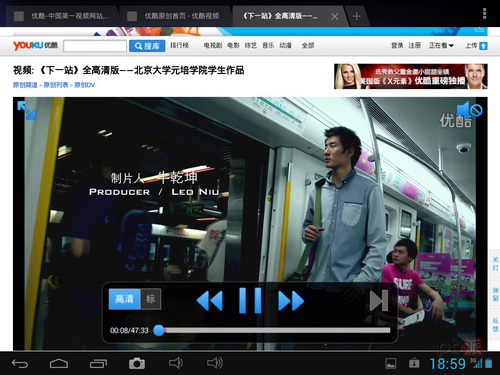Switch to the first Youku homepage tab
The image size is (500, 375).
pyautogui.click(x=62, y=16)
